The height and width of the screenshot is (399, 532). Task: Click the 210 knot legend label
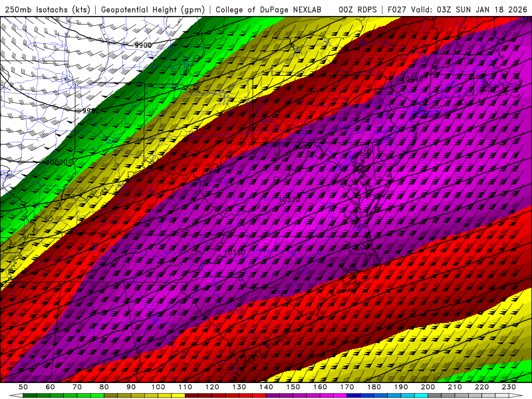455,387
